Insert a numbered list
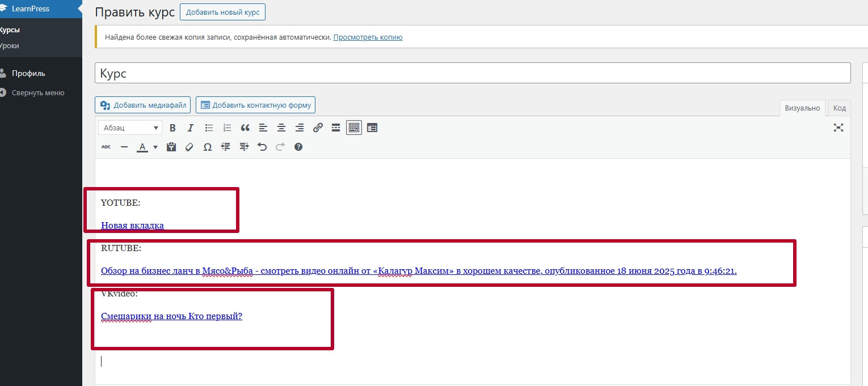The width and height of the screenshot is (868, 386). coord(227,128)
